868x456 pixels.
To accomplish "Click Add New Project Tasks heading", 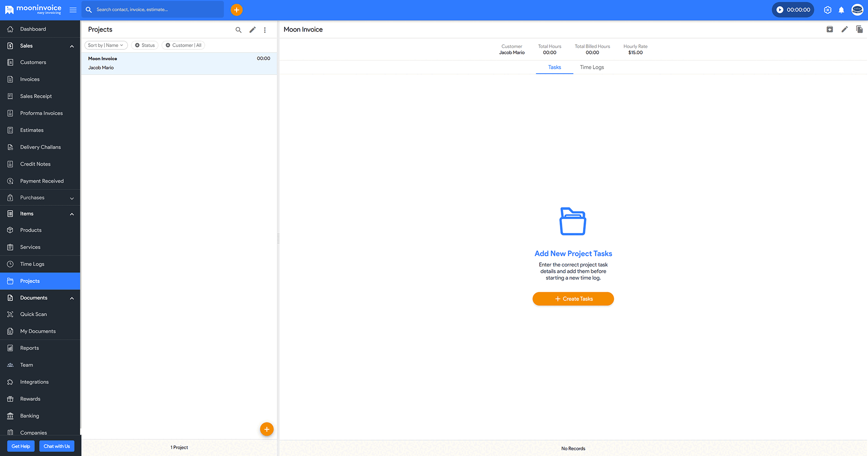I will click(x=573, y=253).
